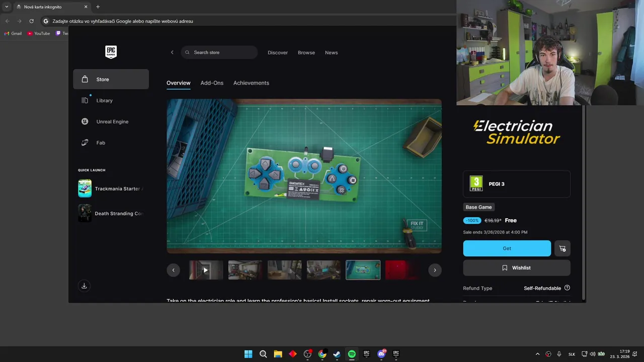Viewport: 644px width, 362px height.
Task: Click the Base Game tag
Action: [478, 207]
